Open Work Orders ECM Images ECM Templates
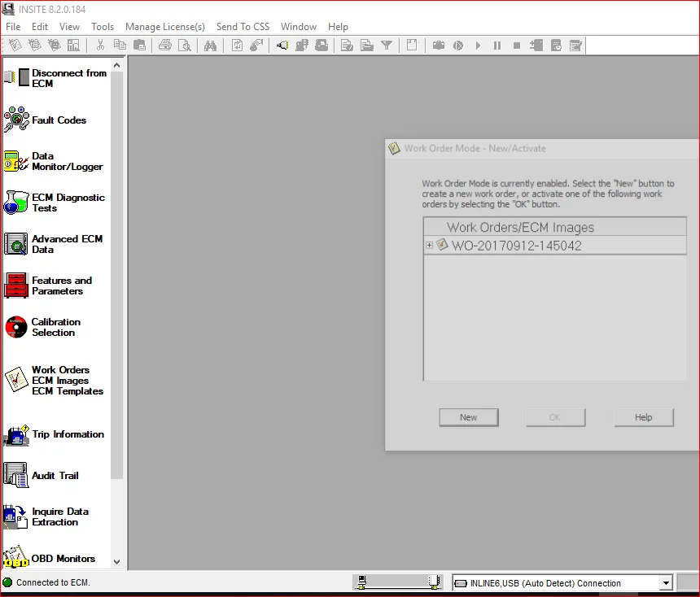This screenshot has width=700, height=597. (56, 380)
